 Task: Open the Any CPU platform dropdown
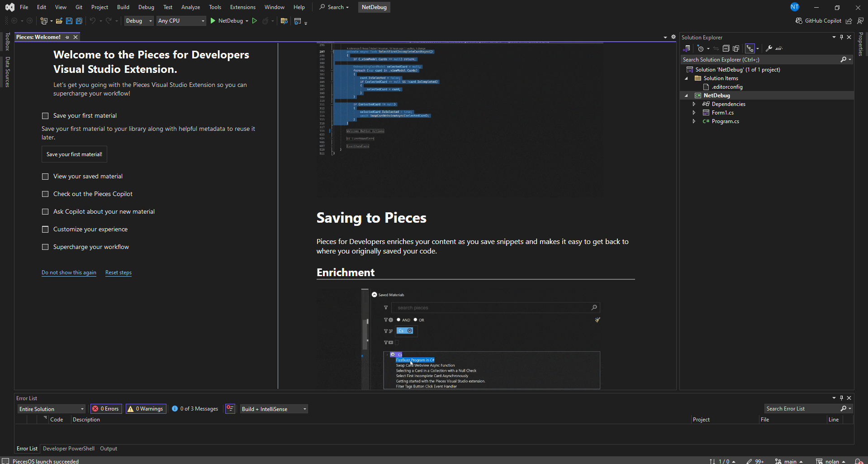(181, 21)
